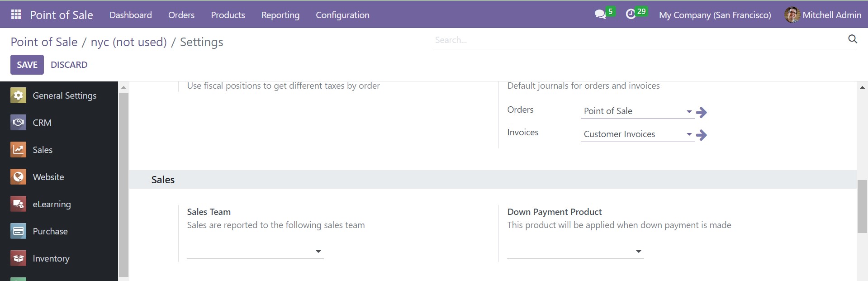Open the activities clock icon
Image resolution: width=868 pixels, height=281 pixels.
(631, 14)
